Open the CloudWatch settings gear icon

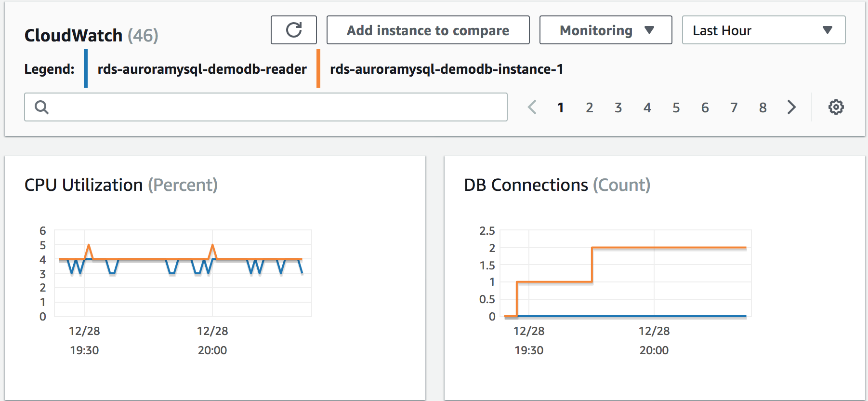coord(836,107)
